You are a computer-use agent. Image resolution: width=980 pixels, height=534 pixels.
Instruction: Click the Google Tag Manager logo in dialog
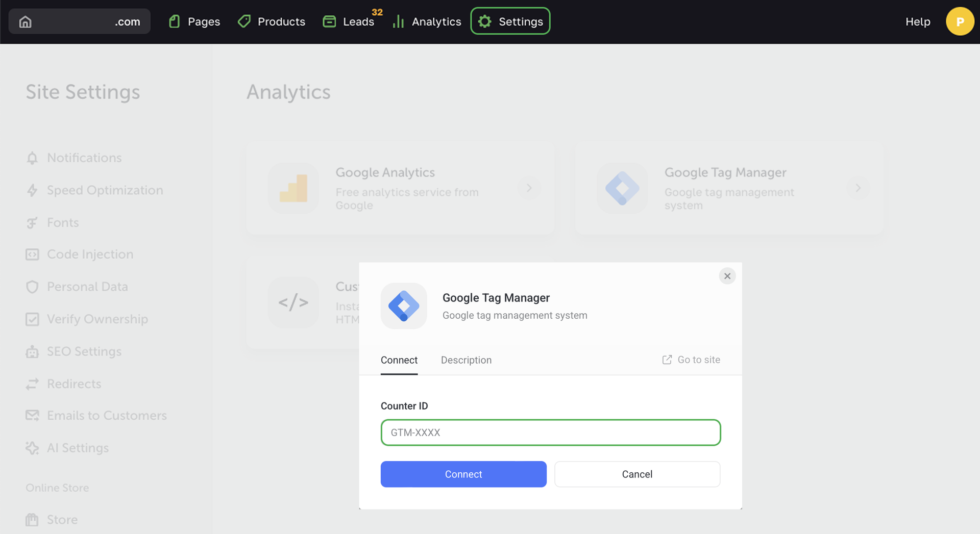coord(404,306)
